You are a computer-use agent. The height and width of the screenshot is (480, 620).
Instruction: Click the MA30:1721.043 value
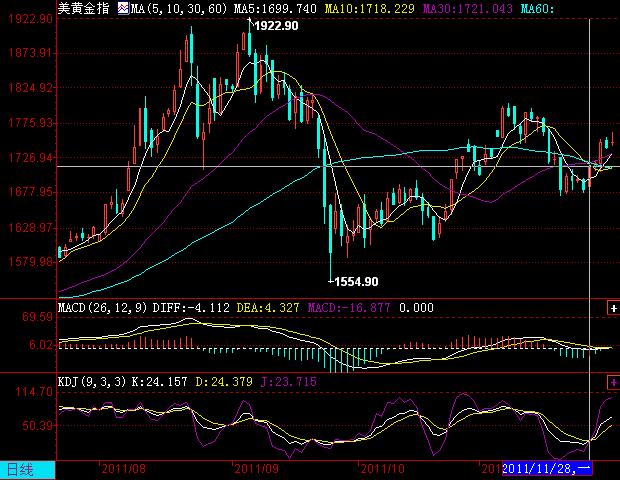(x=468, y=8)
